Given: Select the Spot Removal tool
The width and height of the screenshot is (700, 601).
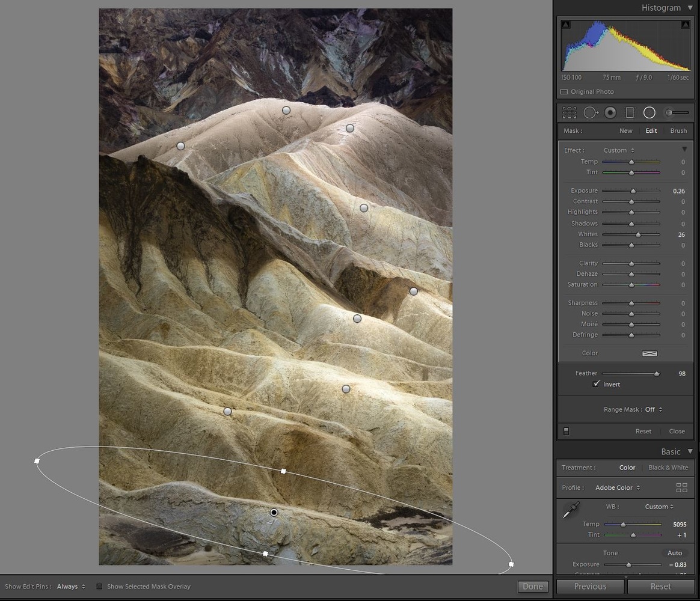Looking at the screenshot, I should click(x=591, y=112).
